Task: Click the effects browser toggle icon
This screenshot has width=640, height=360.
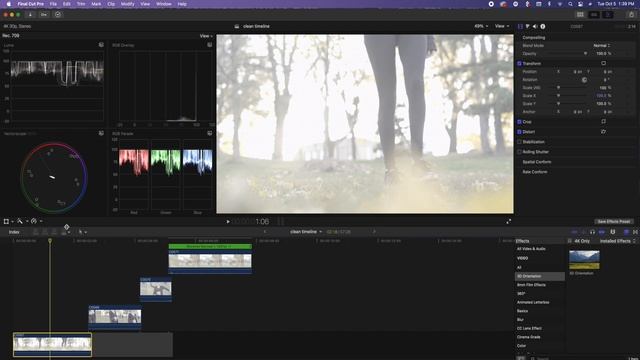Action: pos(627,232)
